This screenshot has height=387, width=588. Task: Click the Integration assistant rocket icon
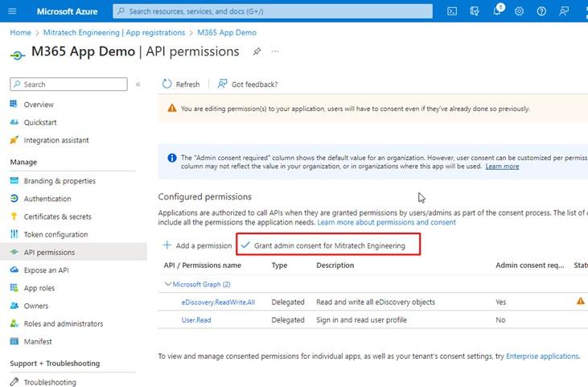tap(14, 140)
